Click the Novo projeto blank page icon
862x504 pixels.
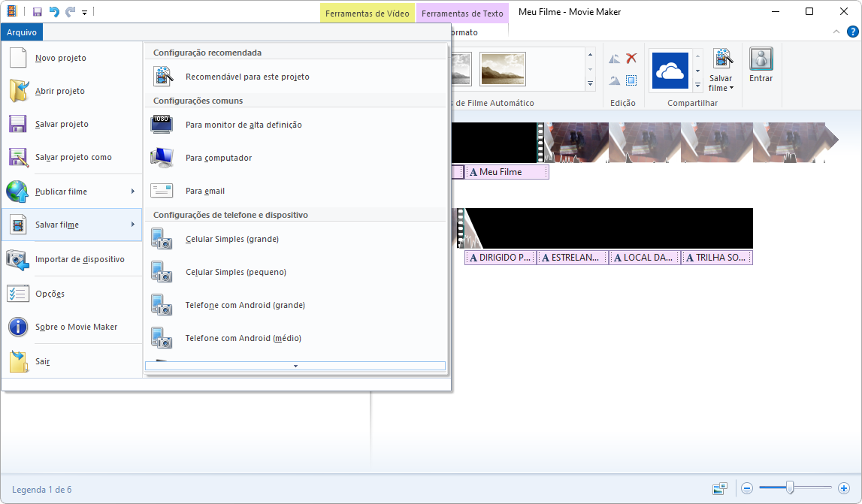point(17,58)
